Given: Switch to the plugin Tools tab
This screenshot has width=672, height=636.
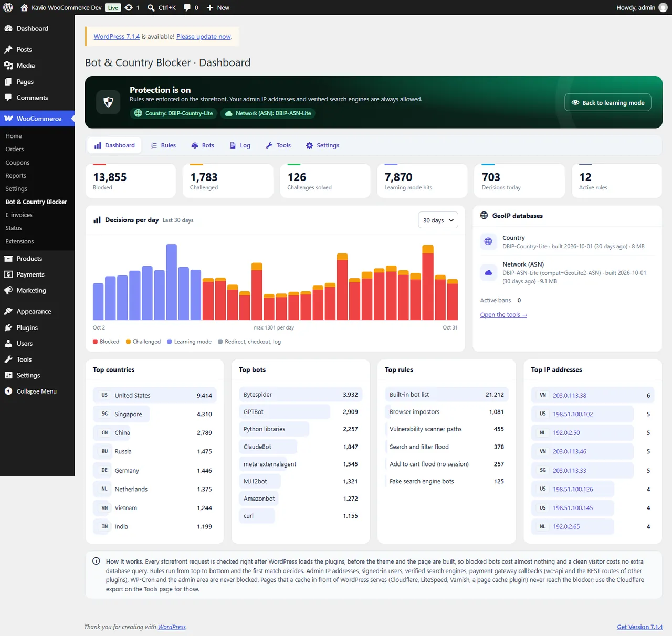Looking at the screenshot, I should pos(278,145).
